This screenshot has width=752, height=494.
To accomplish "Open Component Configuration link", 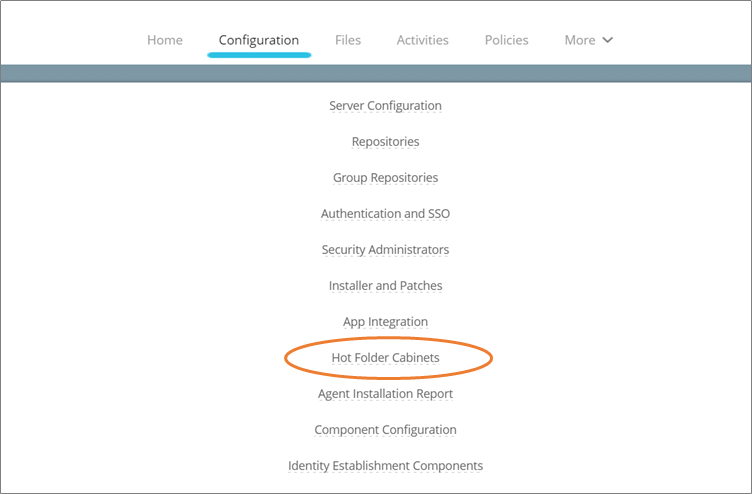I will [385, 429].
